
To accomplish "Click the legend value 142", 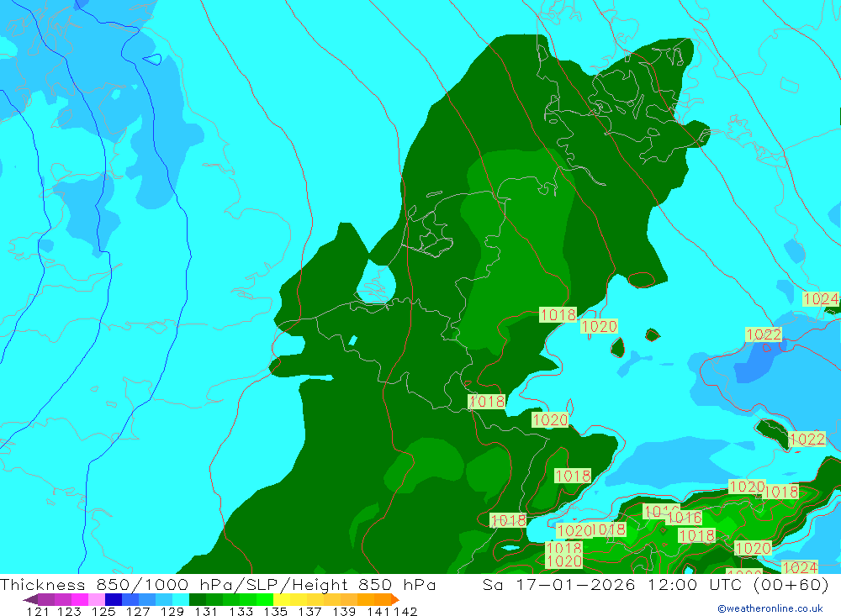I will 405,611.
